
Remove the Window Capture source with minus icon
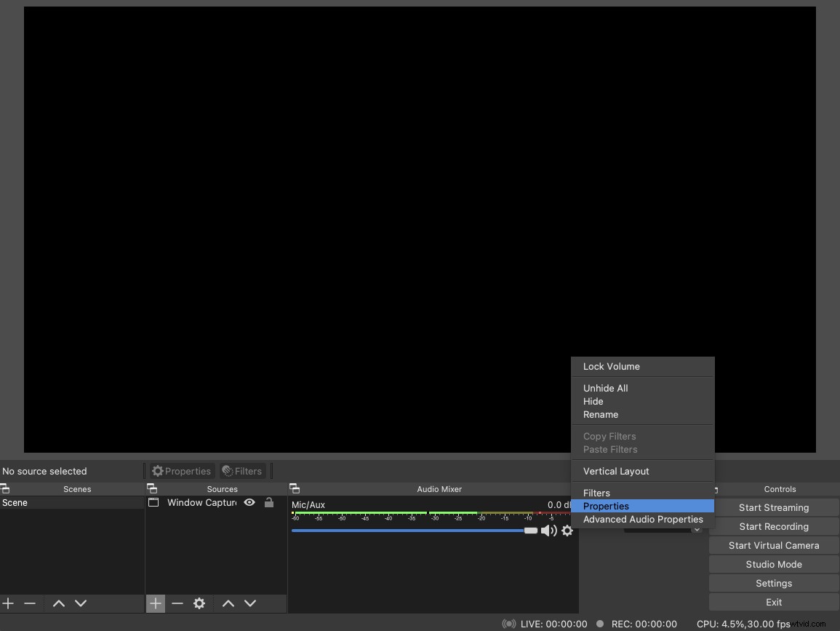tap(177, 603)
